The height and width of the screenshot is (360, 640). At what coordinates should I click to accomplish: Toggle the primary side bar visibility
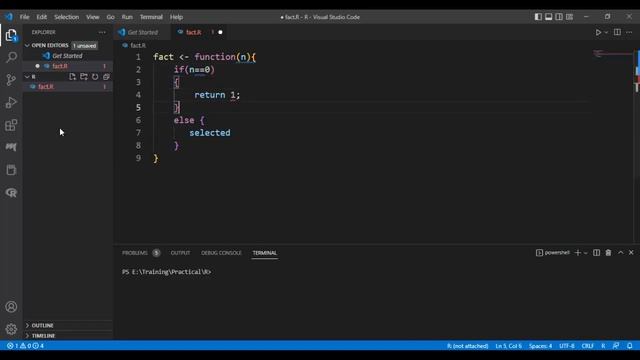538,17
